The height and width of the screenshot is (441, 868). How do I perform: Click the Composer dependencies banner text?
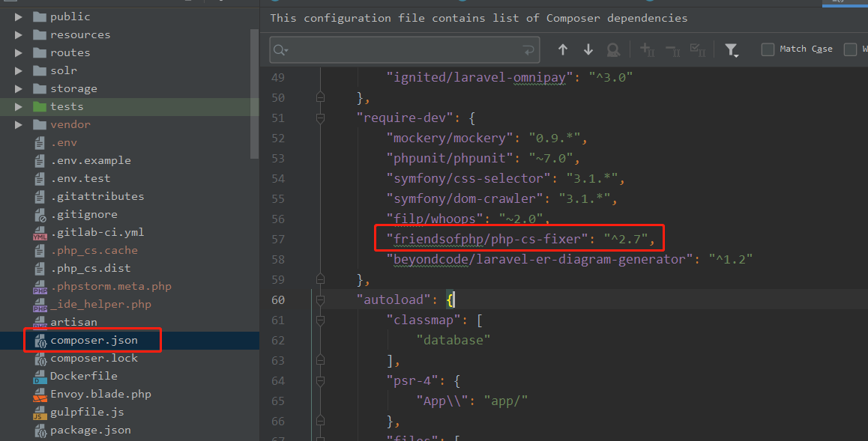[479, 18]
